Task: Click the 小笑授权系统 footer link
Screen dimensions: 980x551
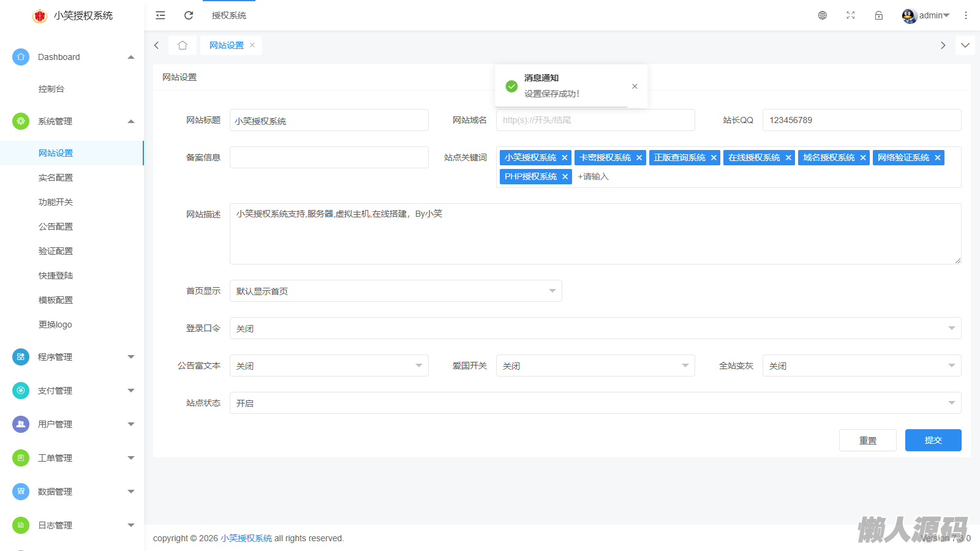Action: coord(246,538)
